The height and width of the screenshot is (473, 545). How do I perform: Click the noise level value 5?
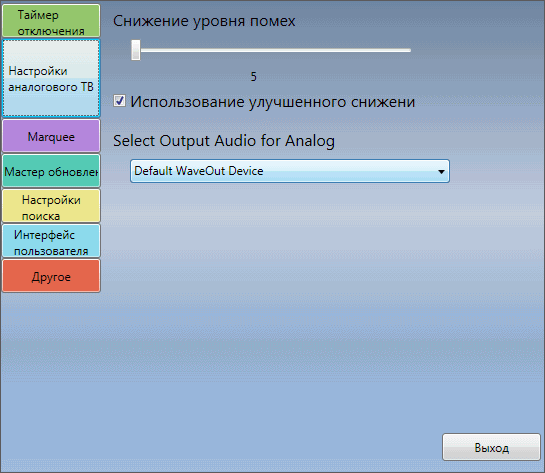pyautogui.click(x=254, y=76)
